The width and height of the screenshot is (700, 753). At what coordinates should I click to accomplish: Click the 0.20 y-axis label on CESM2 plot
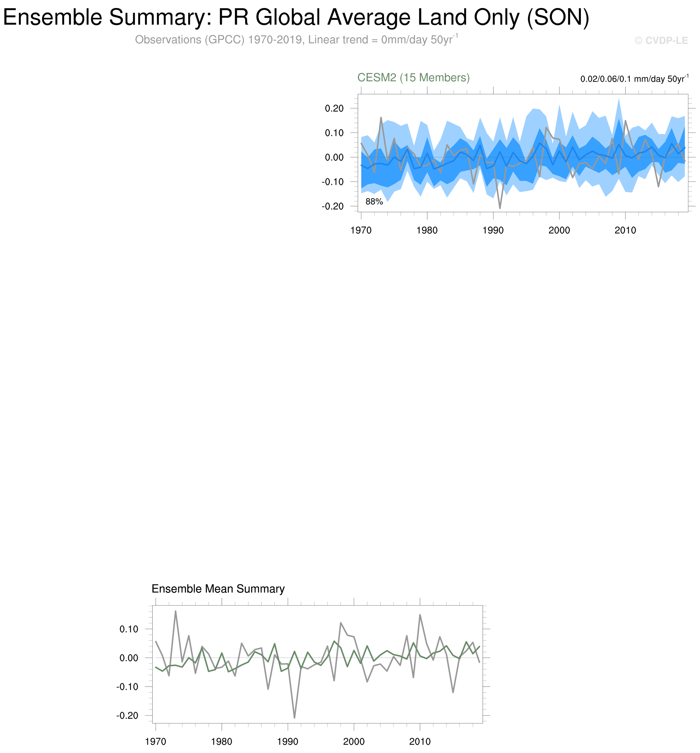tap(334, 109)
